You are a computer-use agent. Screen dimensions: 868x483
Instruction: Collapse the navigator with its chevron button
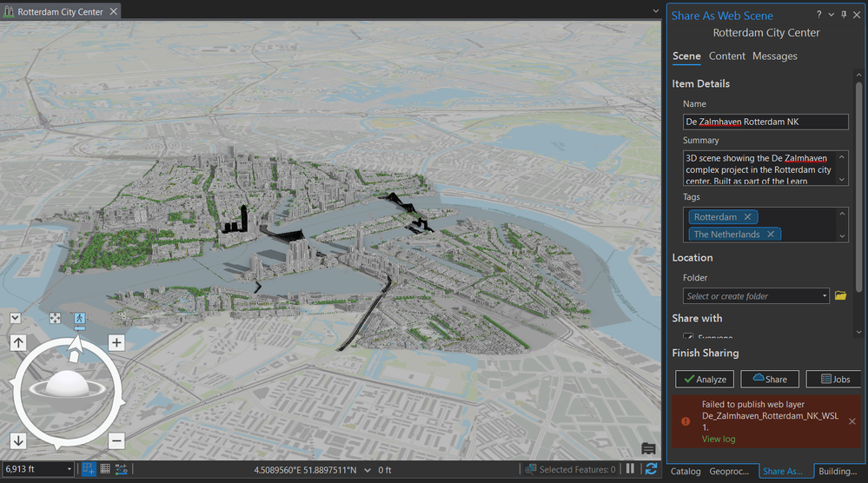pyautogui.click(x=16, y=318)
